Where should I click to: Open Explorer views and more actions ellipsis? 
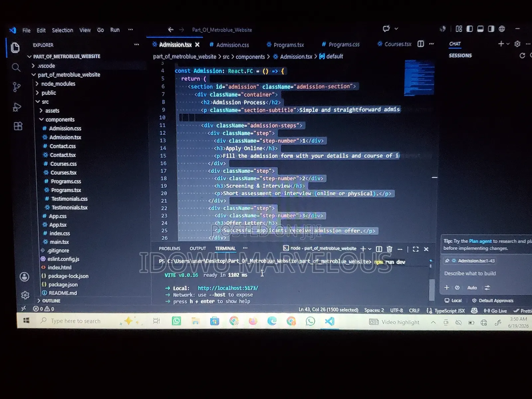(x=137, y=45)
